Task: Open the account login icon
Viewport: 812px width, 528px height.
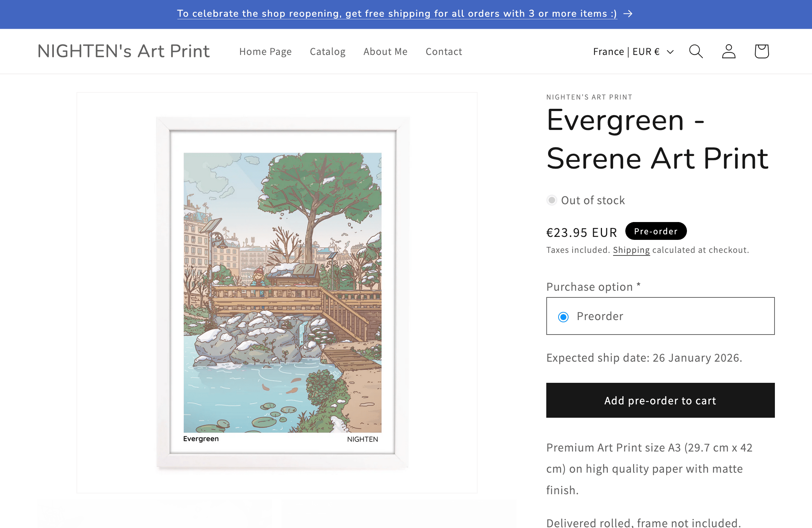Action: 728,52
